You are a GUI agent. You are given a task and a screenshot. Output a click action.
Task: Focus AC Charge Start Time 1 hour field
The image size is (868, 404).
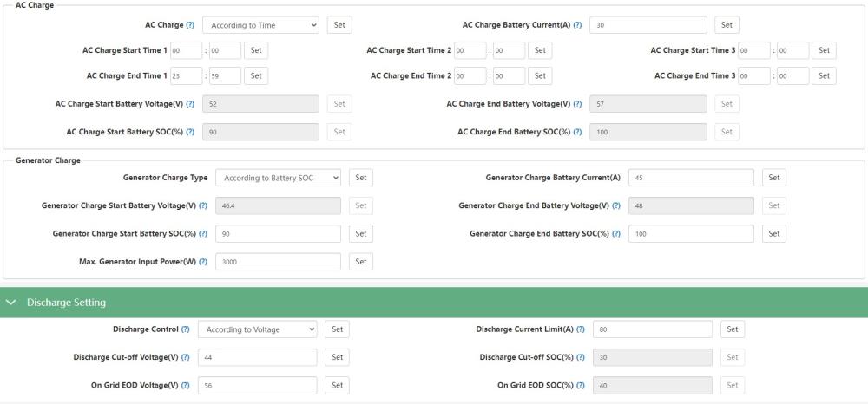187,50
